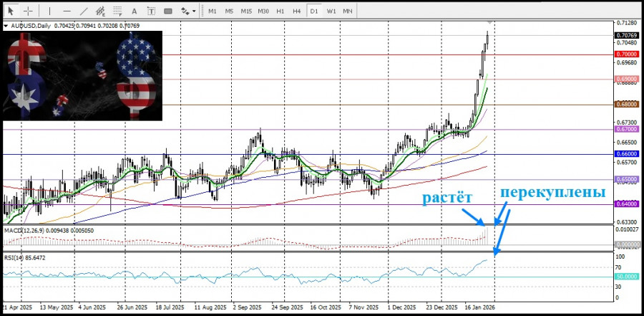
Task: Click the 16 Oct 2025 date label
Action: click(326, 308)
